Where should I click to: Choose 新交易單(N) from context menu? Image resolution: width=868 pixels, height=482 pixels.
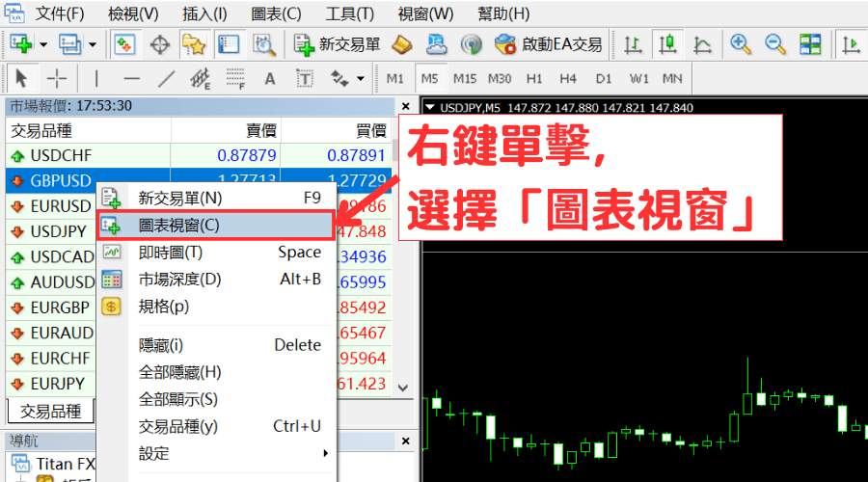point(216,198)
